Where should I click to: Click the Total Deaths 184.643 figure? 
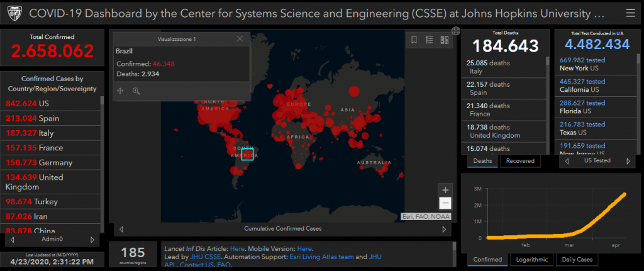coord(505,45)
